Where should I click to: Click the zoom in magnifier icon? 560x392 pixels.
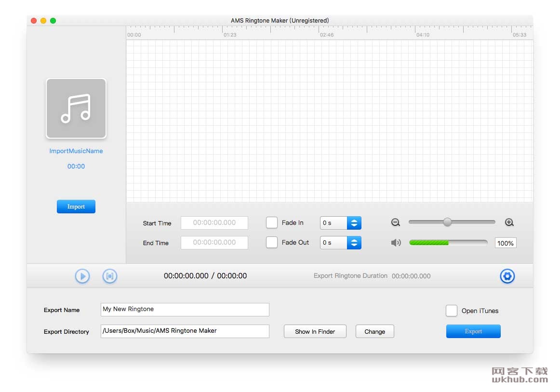509,222
